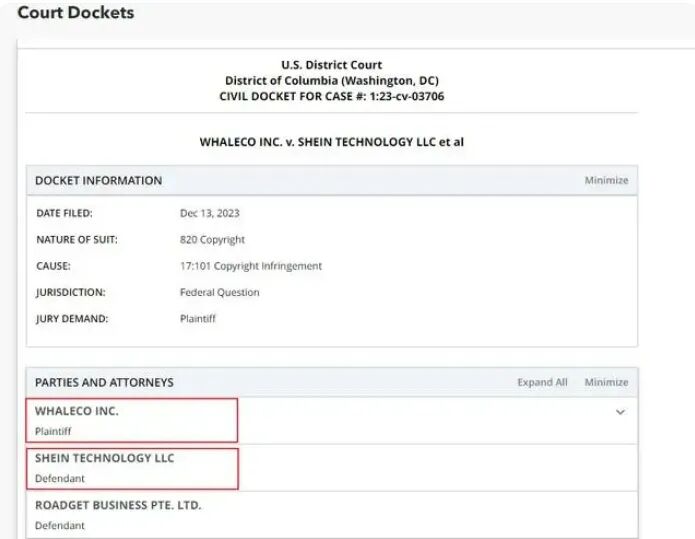Click the CAUSE label
This screenshot has width=695, height=539.
point(53,266)
